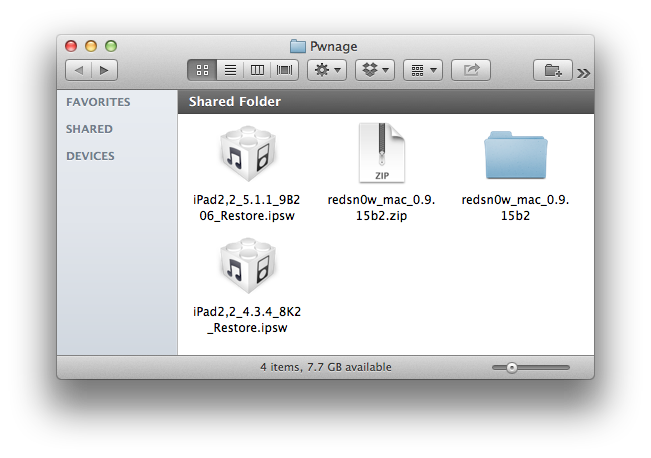
Task: Click the icon size slider
Action: [511, 368]
